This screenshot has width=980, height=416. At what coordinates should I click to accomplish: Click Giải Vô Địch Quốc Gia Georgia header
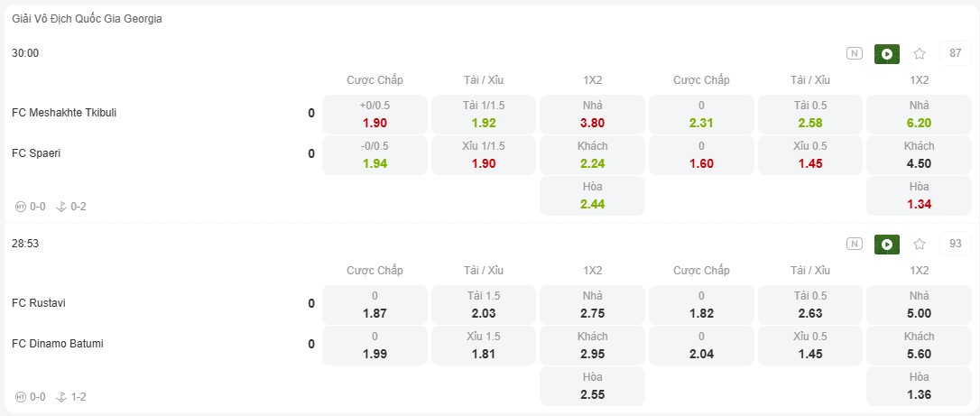(x=87, y=19)
